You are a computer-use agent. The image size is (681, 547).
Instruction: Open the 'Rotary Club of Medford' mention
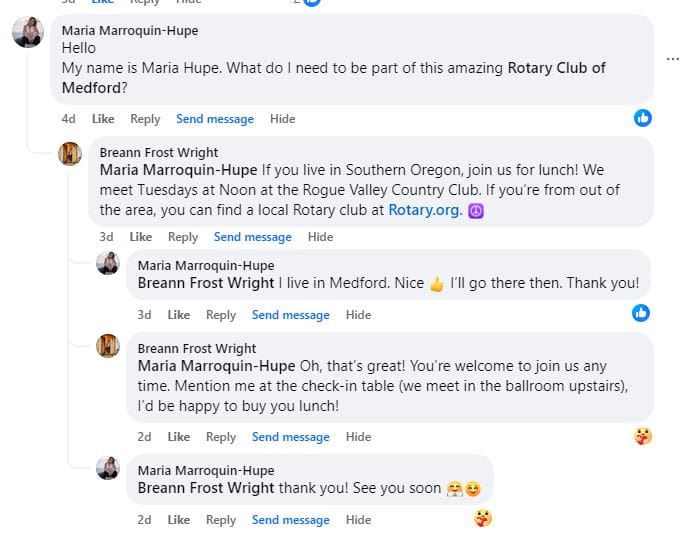point(556,68)
